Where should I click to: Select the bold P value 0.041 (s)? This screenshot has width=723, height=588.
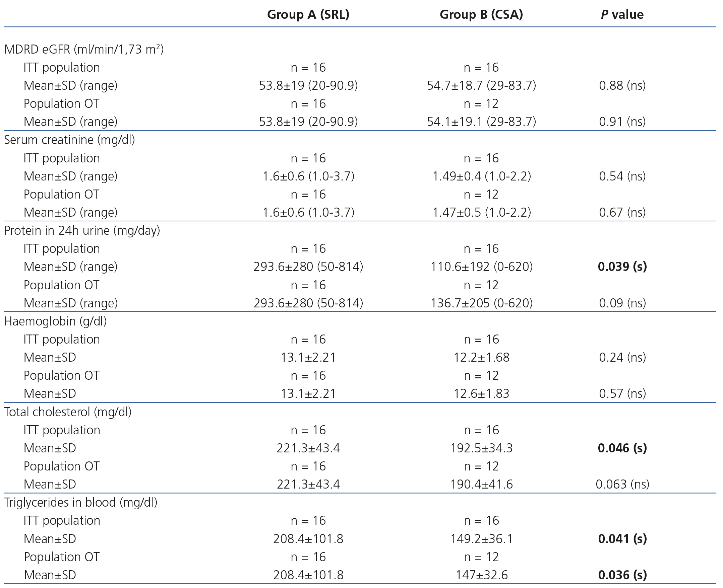click(622, 539)
